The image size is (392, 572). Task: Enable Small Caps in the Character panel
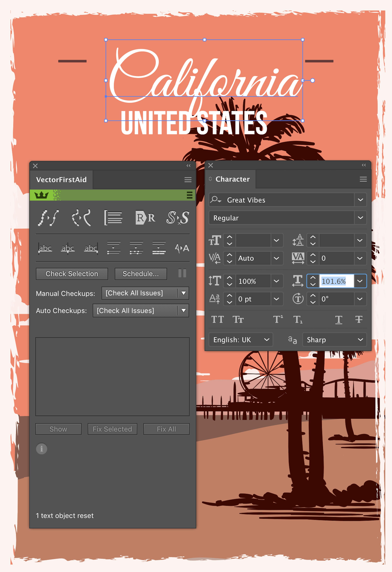pyautogui.click(x=238, y=319)
